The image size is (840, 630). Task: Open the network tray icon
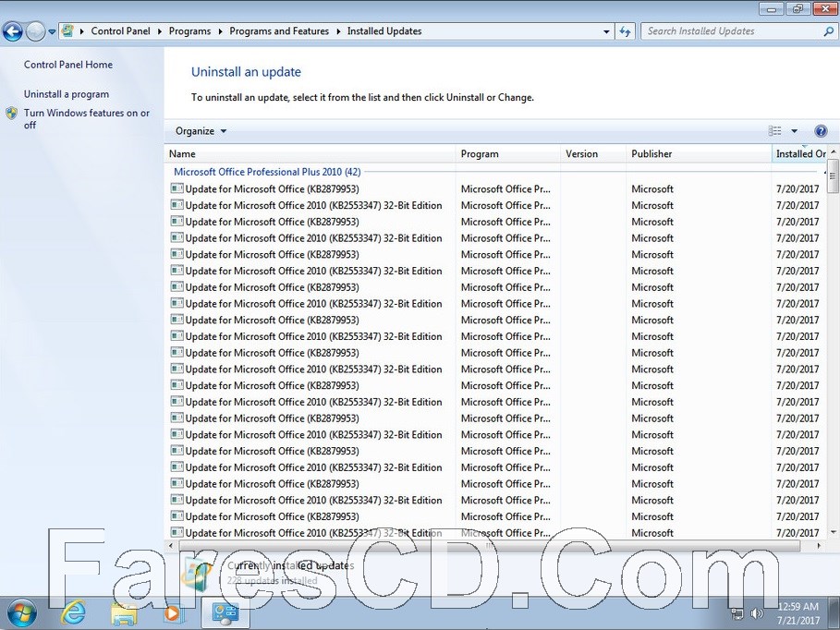pos(737,613)
